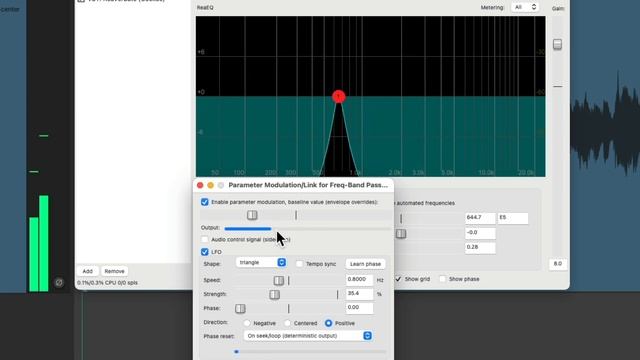Click the Remove button in FX window
This screenshot has width=640, height=360.
point(114,271)
